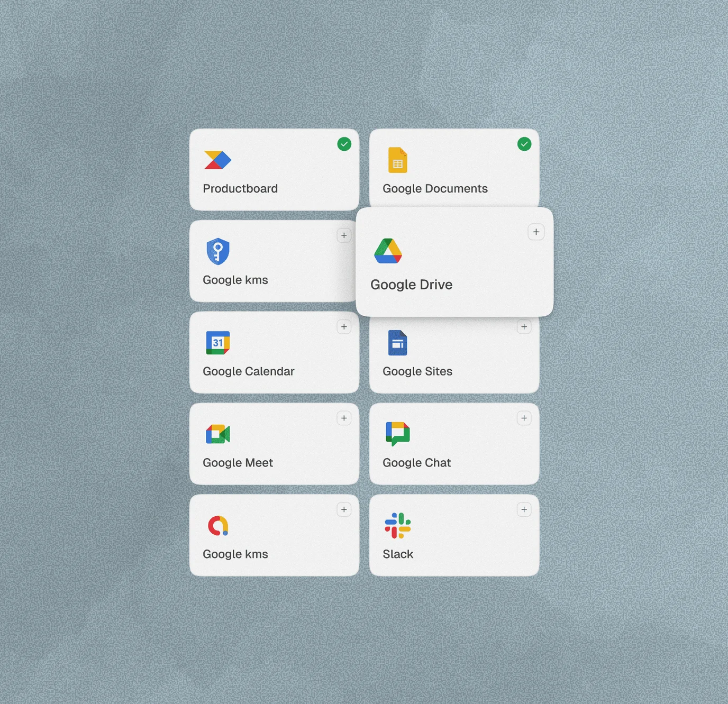This screenshot has width=728, height=704.
Task: Select the 'Google Drive' card label
Action: coord(412,285)
